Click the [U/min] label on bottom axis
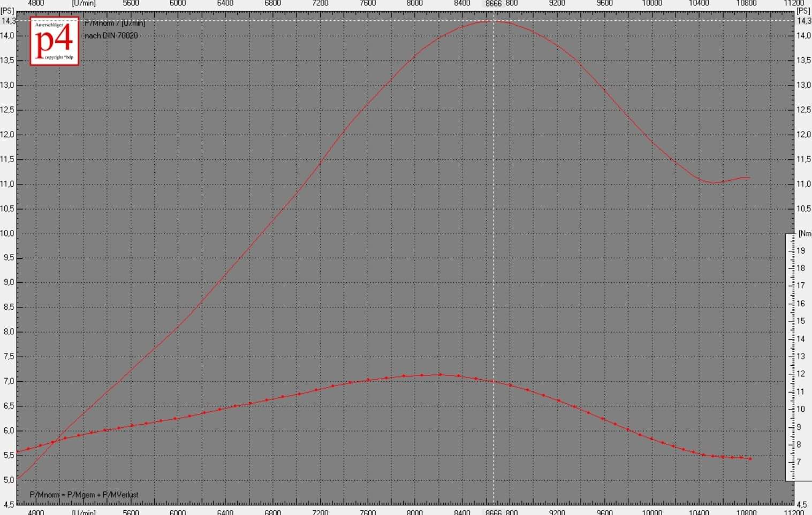This screenshot has width=812, height=515. pyautogui.click(x=84, y=512)
